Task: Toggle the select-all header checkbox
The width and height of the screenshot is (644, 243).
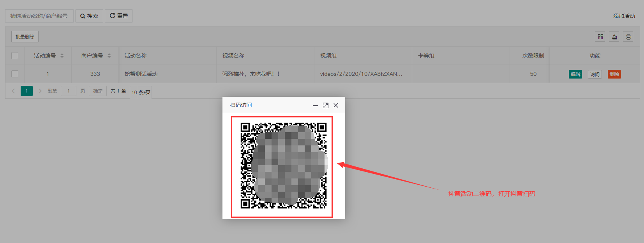Action: pos(15,56)
